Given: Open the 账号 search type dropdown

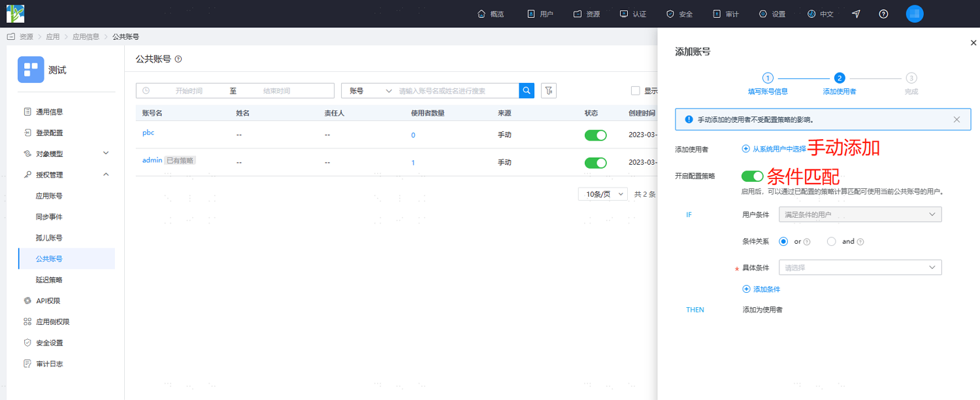Looking at the screenshot, I should click(369, 91).
